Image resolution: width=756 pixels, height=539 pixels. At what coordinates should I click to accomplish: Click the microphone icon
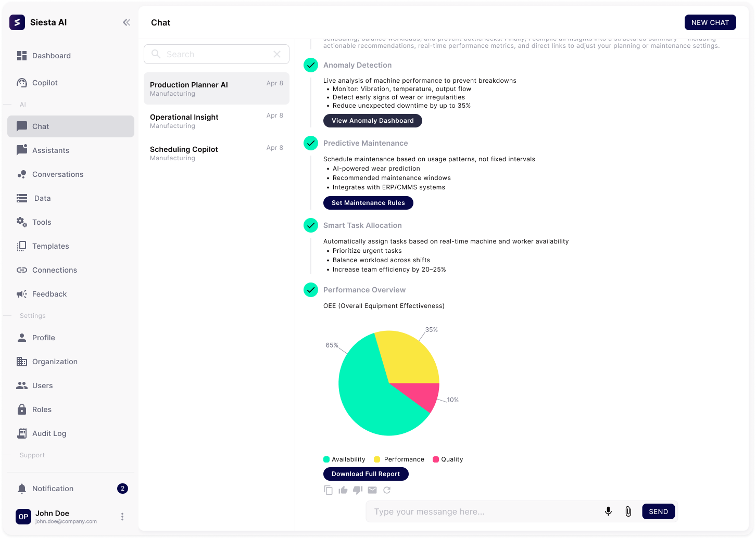(608, 511)
